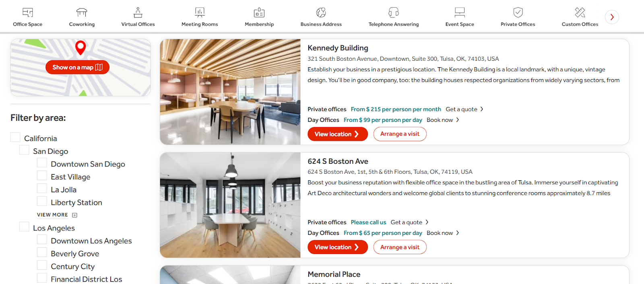Tick the California area checkbox
The image size is (644, 284).
tap(15, 137)
